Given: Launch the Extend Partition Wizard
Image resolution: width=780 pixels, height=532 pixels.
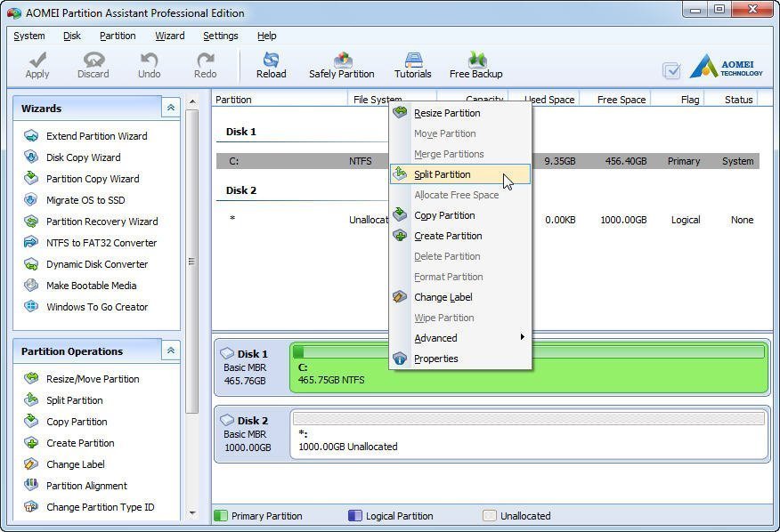Looking at the screenshot, I should coord(96,136).
